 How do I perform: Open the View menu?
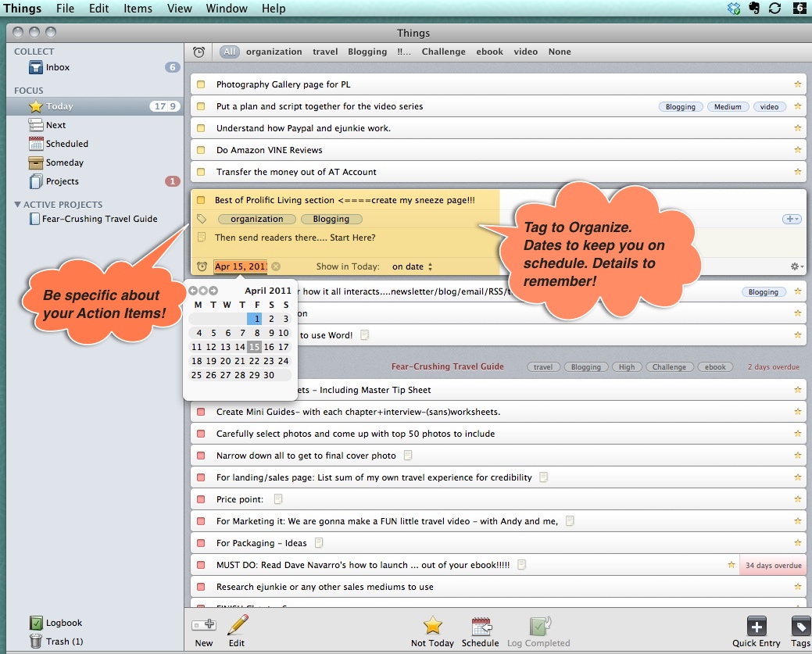(x=180, y=9)
